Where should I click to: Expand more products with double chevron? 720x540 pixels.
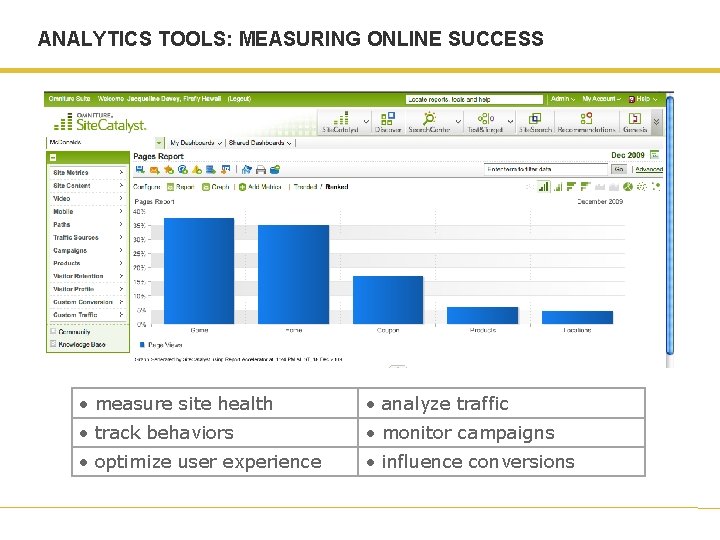tap(657, 122)
